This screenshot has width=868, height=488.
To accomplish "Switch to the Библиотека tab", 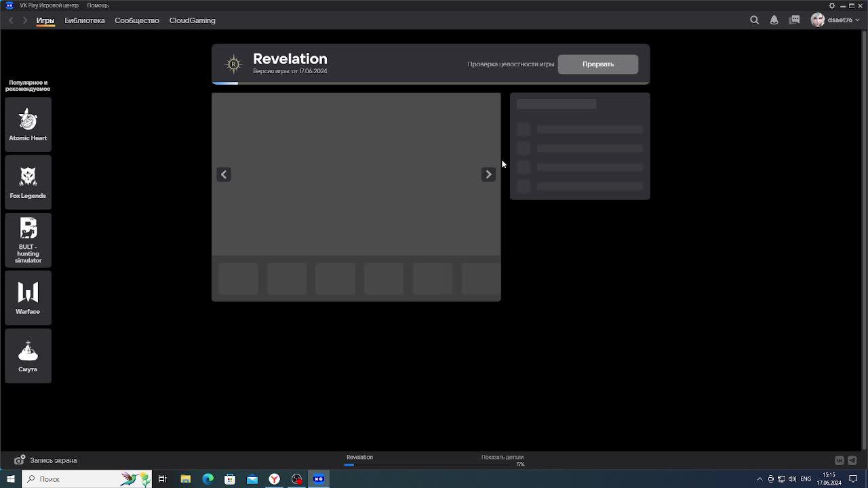I will (85, 20).
